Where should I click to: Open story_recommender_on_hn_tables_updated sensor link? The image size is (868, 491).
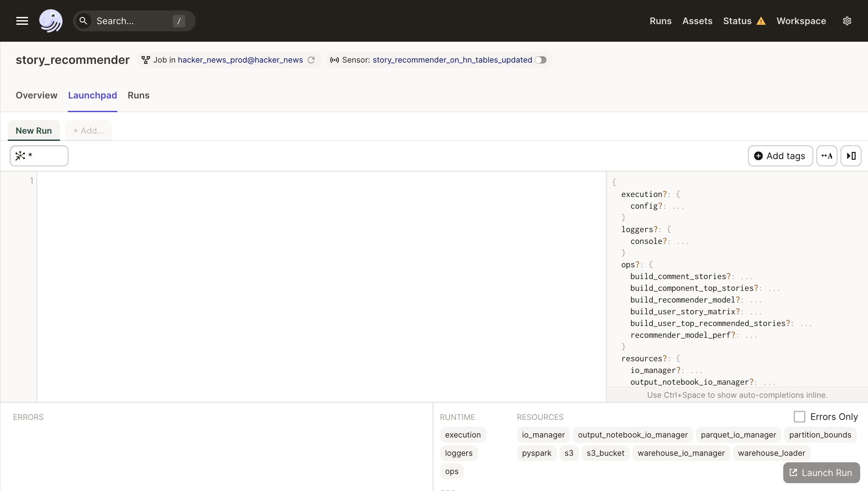pos(452,60)
